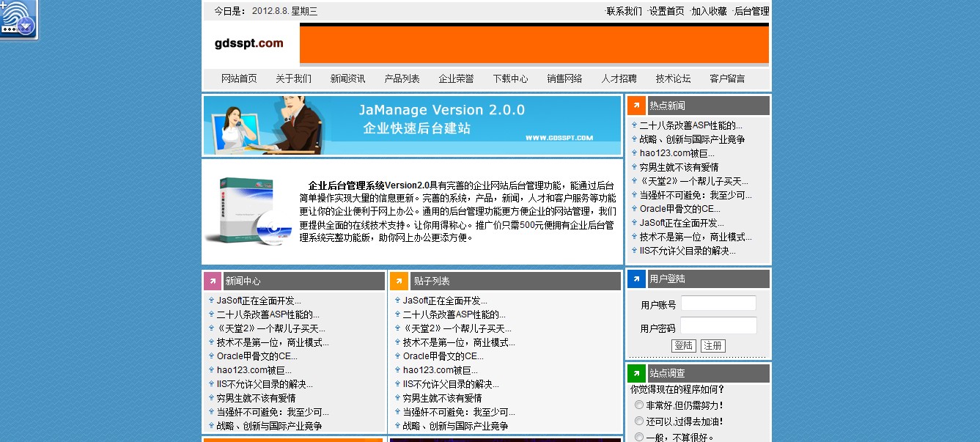Click the orange arrow icon beside 贴子列表
The width and height of the screenshot is (980, 442).
(399, 281)
